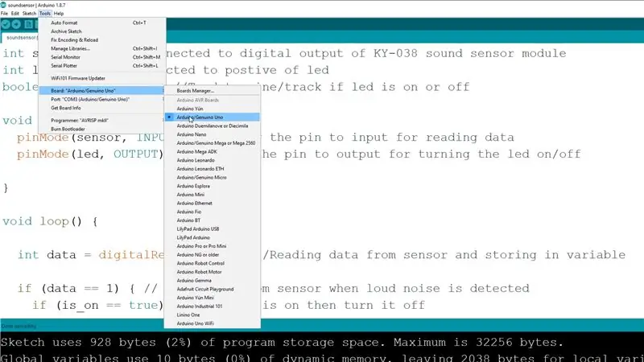Image resolution: width=644 pixels, height=362 pixels.
Task: Select Arduino Fio board
Action: click(x=212, y=212)
